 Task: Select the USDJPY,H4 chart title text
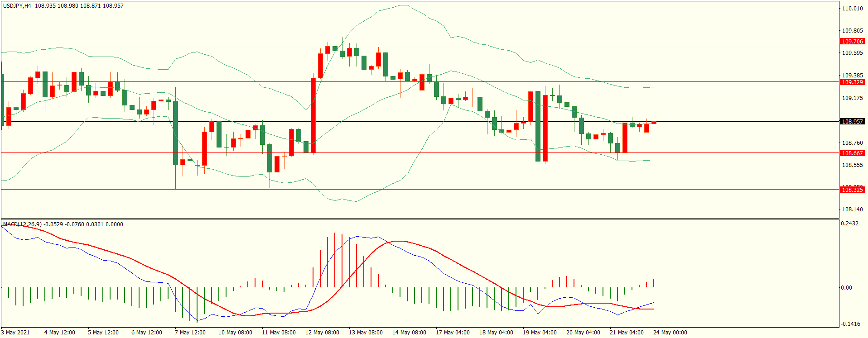click(17, 6)
